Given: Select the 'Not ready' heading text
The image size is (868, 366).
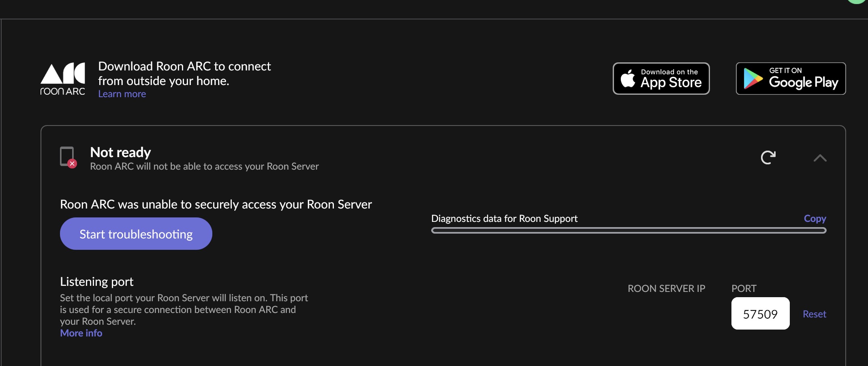Looking at the screenshot, I should click(120, 152).
